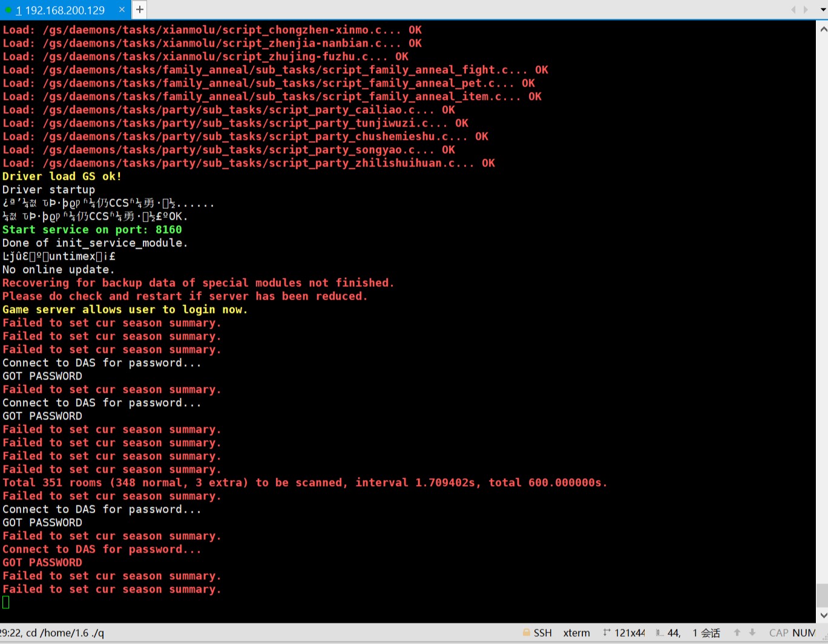Click the terminal scrollbar thumb
This screenshot has width=828, height=644.
click(x=823, y=596)
